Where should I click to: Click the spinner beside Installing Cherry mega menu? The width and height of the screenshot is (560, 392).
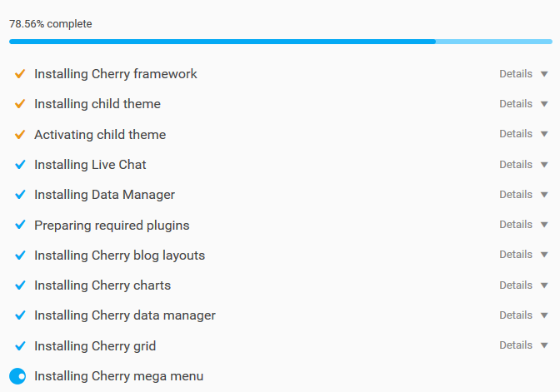pyautogui.click(x=17, y=376)
